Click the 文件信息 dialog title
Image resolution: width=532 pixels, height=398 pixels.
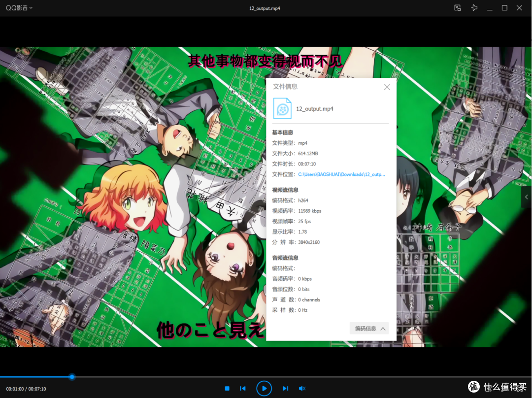[285, 87]
